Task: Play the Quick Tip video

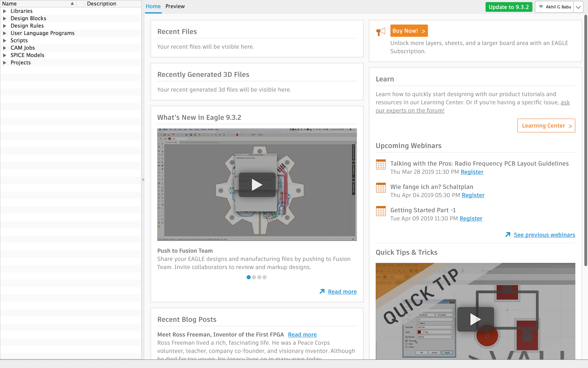Action: coord(475,319)
